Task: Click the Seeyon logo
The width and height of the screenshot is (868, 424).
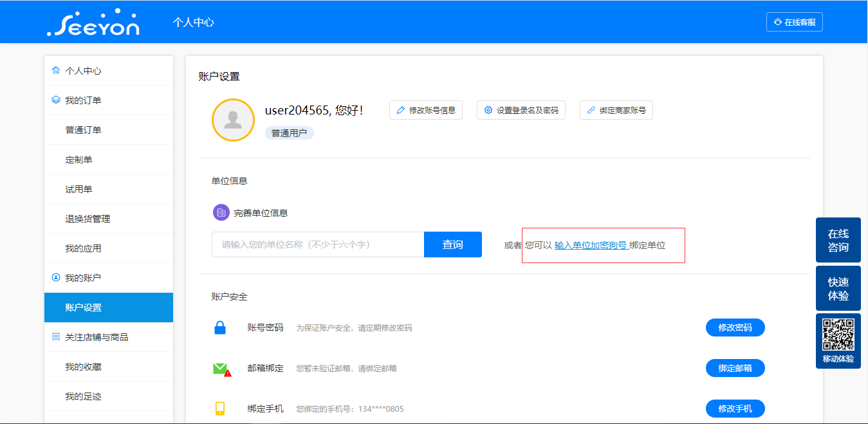Action: tap(93, 23)
